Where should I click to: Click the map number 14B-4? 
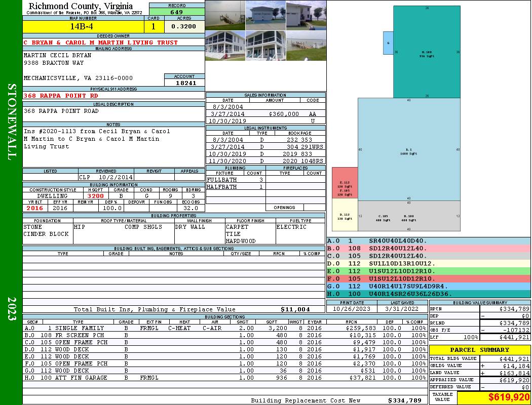(x=82, y=26)
